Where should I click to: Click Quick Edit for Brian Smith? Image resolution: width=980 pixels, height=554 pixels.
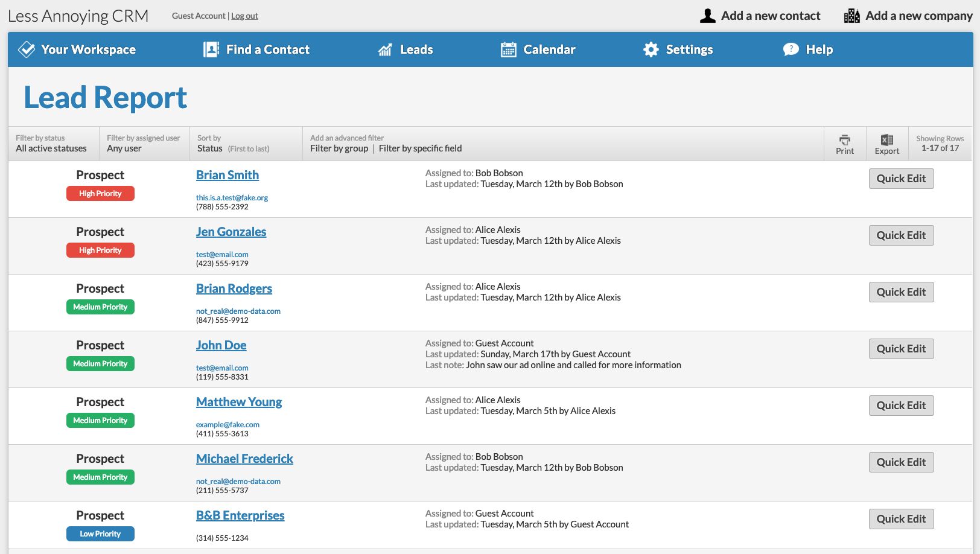tap(901, 179)
